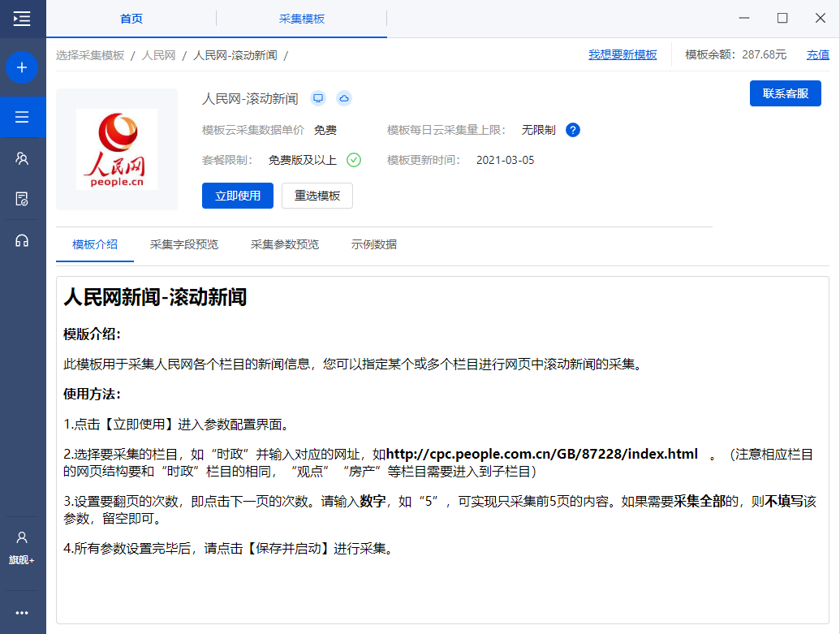Click the 模板余额: 287.68元 balance text
The image size is (840, 634).
[x=736, y=54]
